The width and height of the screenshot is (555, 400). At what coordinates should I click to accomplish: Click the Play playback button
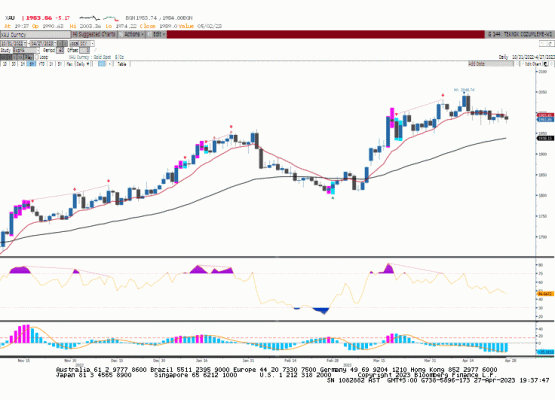point(29,57)
